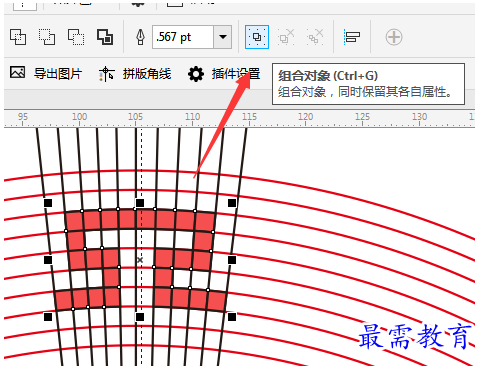Click the highlighted Group Objects button
Screen dimensions: 480x368
pyautogui.click(x=257, y=37)
